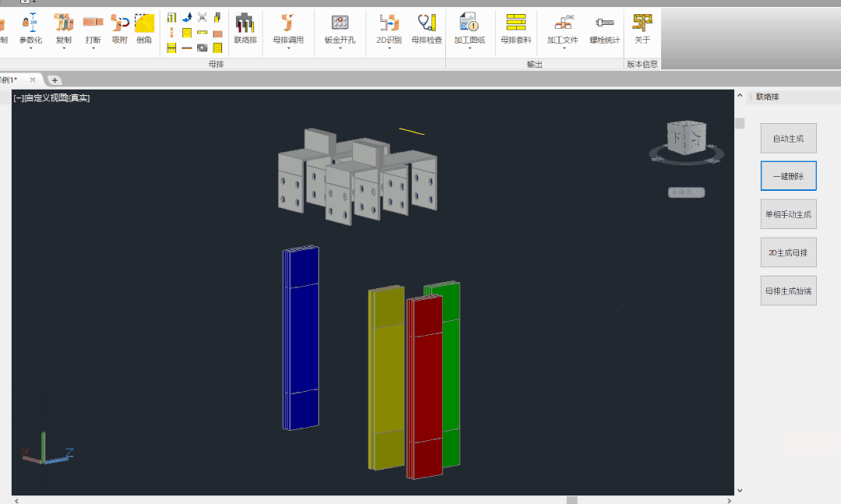Expand the 打断 dropdown arrow

tap(93, 48)
